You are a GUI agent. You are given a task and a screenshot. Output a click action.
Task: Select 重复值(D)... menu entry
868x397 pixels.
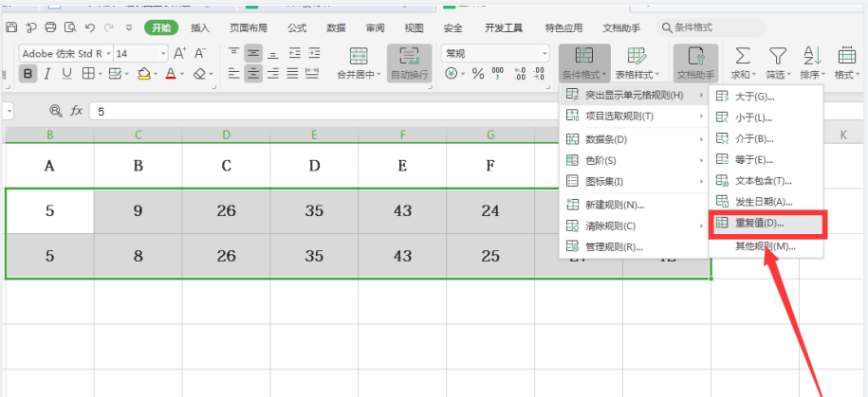pos(766,224)
